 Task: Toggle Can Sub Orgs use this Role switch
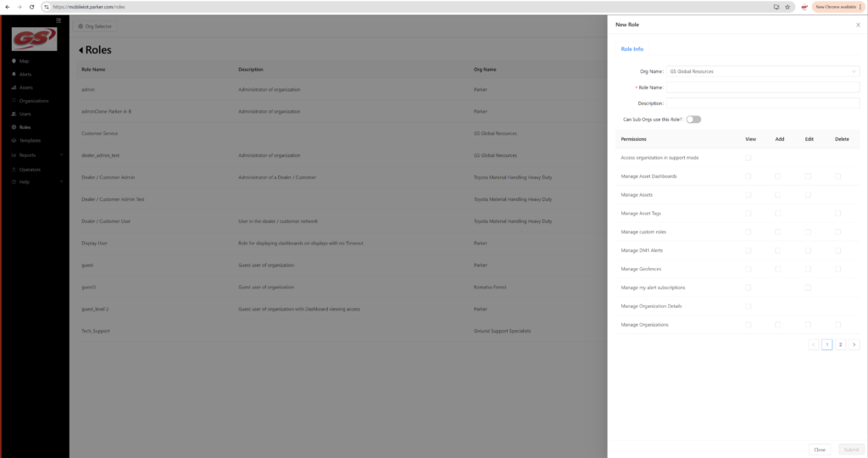[x=693, y=120]
